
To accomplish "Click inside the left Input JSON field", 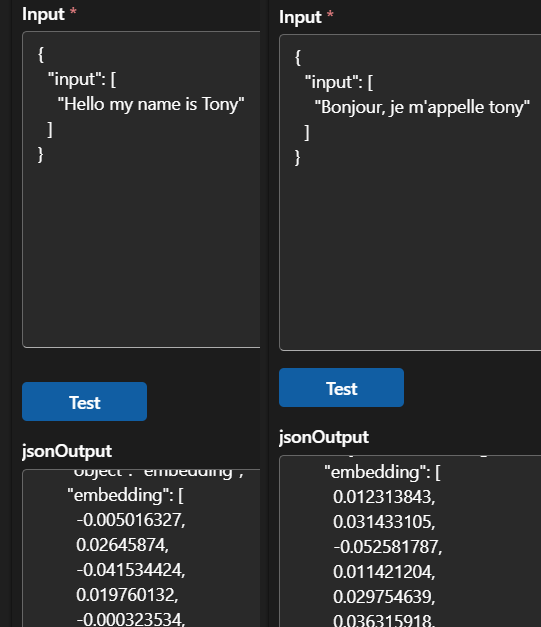I will coord(141,190).
